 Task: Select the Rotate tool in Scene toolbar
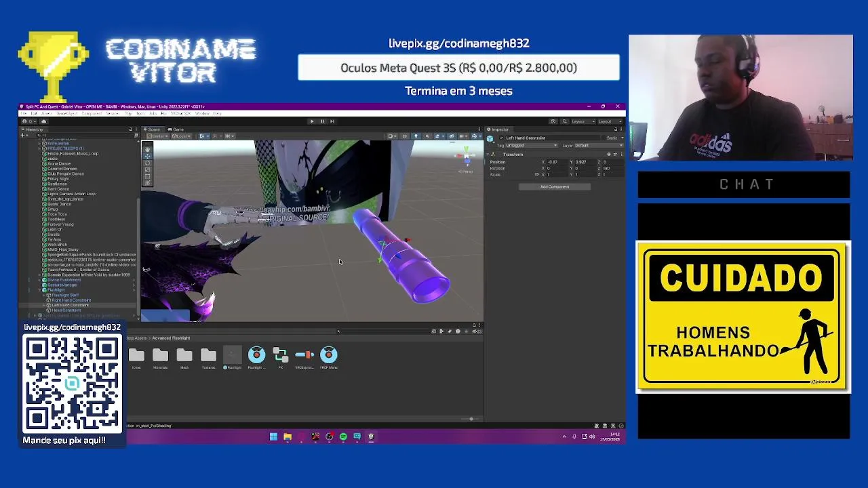pos(147,163)
